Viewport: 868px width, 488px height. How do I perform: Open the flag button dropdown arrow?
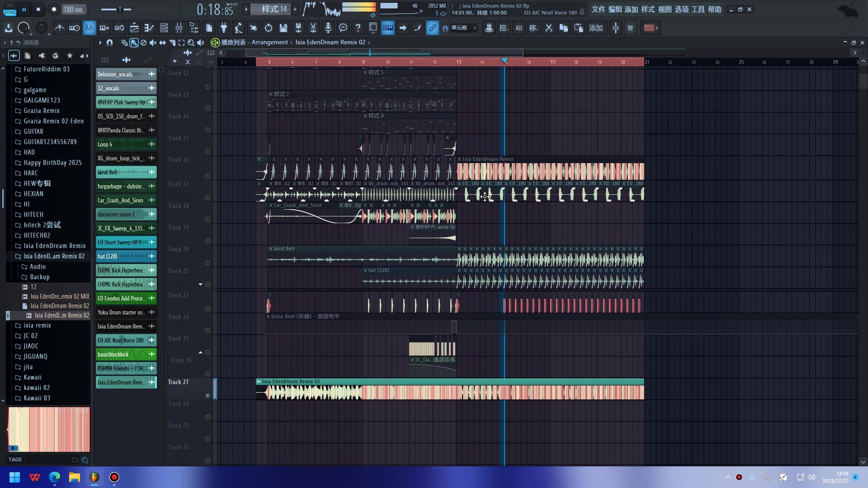pos(657,28)
